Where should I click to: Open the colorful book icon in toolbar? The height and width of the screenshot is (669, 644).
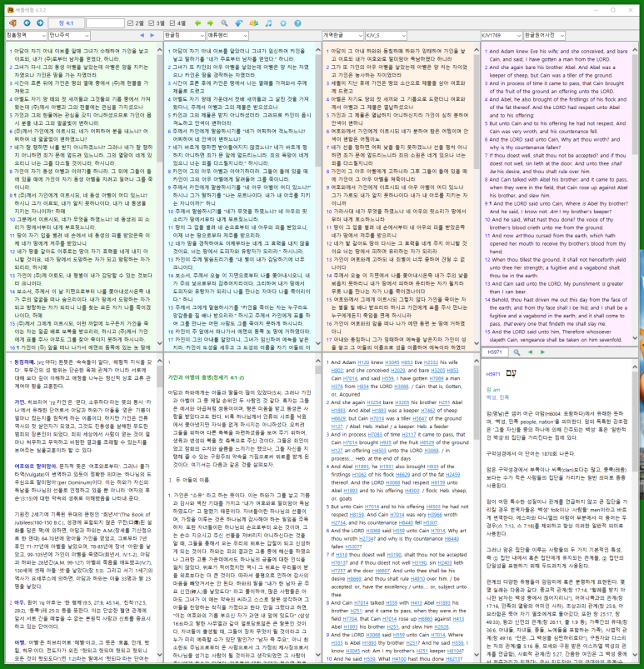coord(254,23)
